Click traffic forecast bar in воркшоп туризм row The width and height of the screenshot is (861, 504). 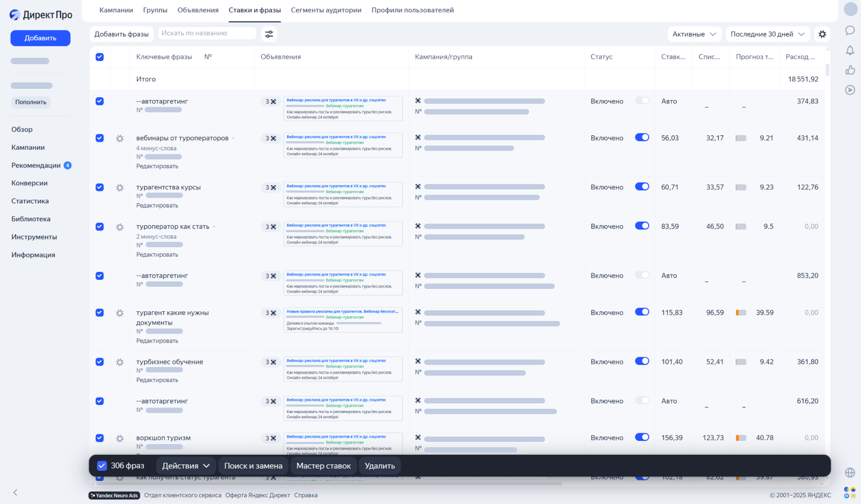point(741,438)
